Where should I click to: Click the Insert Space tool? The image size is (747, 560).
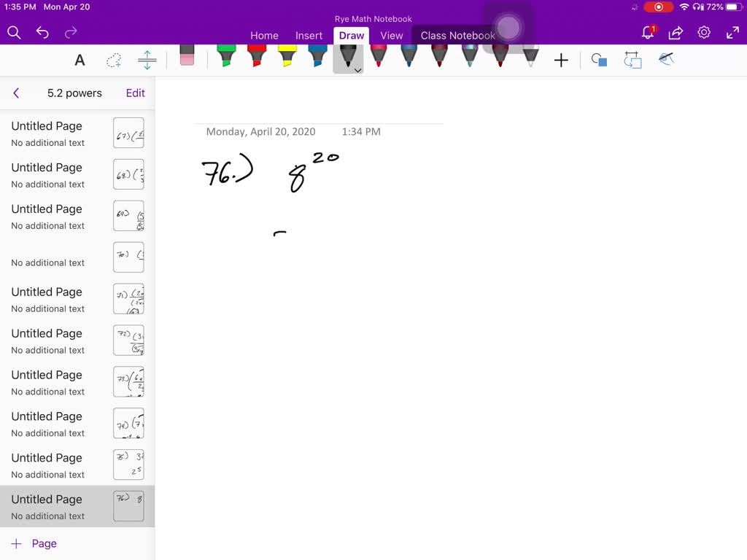[147, 61]
